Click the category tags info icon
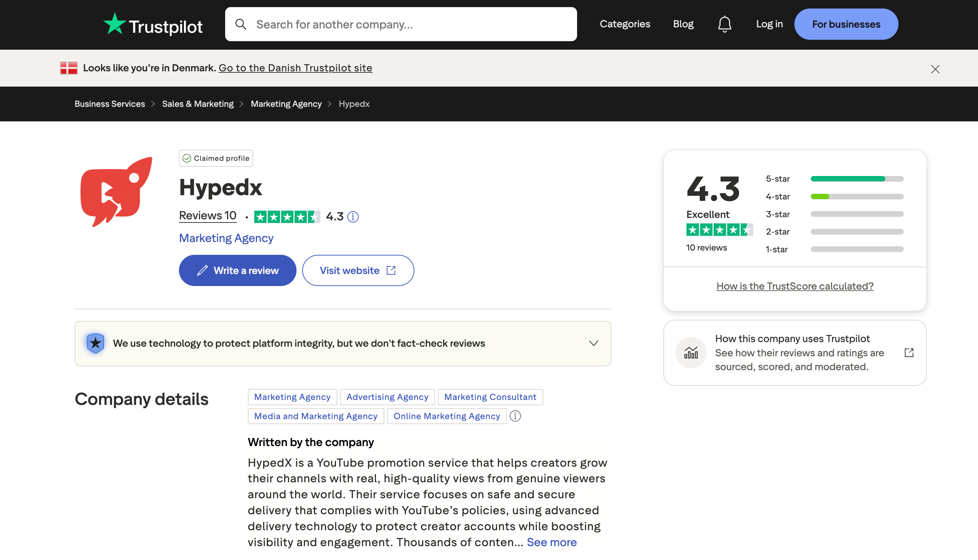This screenshot has height=560, width=978. [x=515, y=416]
